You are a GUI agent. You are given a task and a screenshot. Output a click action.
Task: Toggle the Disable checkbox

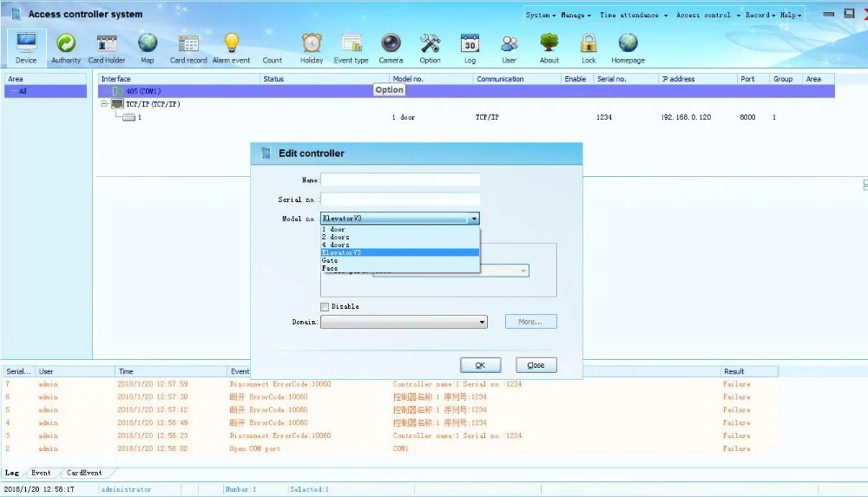pos(325,306)
